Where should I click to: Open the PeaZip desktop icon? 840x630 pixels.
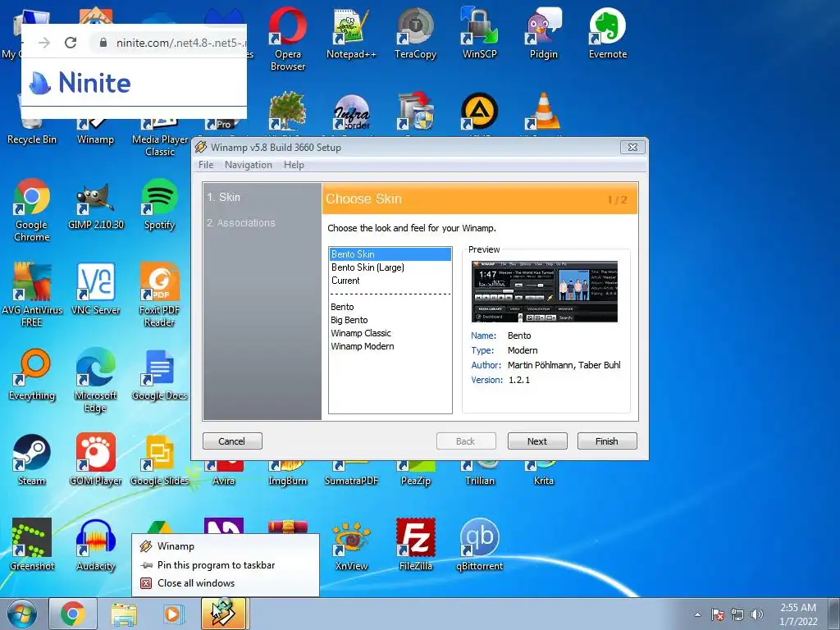(x=415, y=475)
